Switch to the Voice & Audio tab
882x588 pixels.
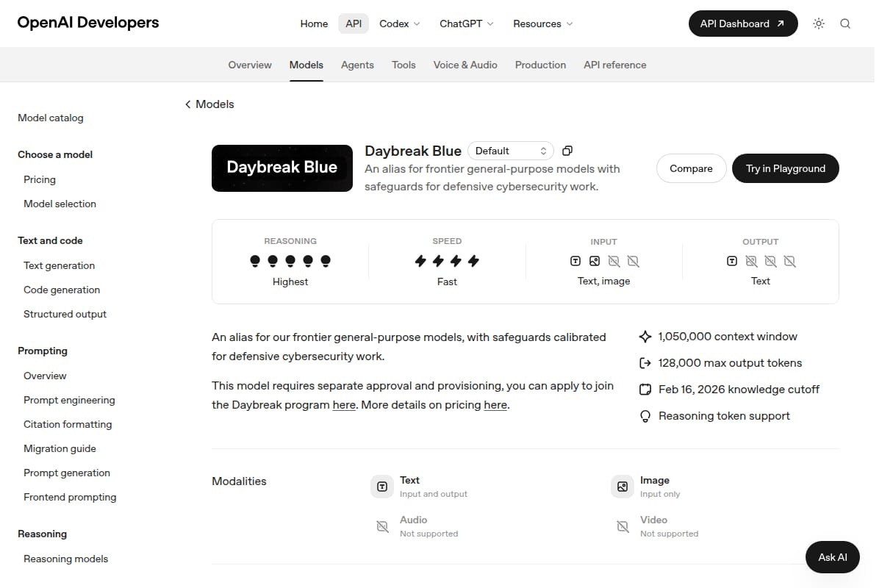click(x=465, y=65)
